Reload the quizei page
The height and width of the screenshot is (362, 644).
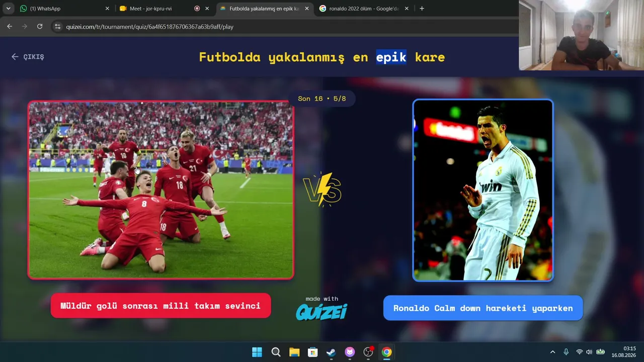[40, 27]
